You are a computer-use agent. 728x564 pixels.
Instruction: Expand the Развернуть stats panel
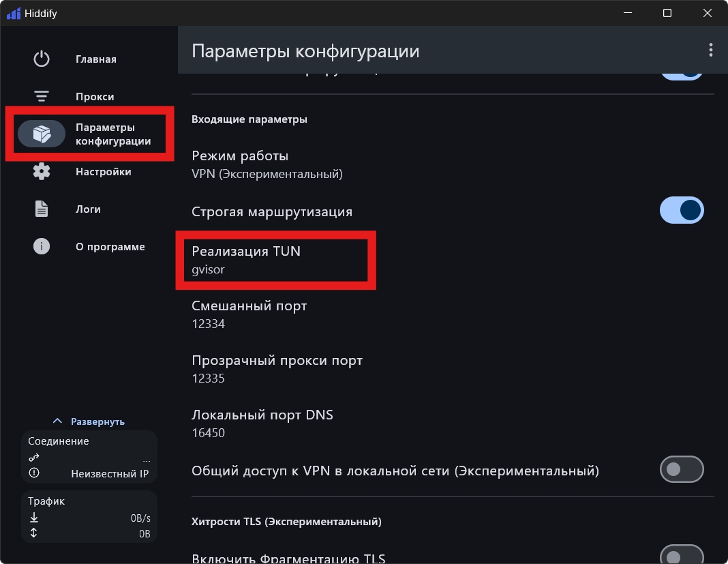coord(89,421)
